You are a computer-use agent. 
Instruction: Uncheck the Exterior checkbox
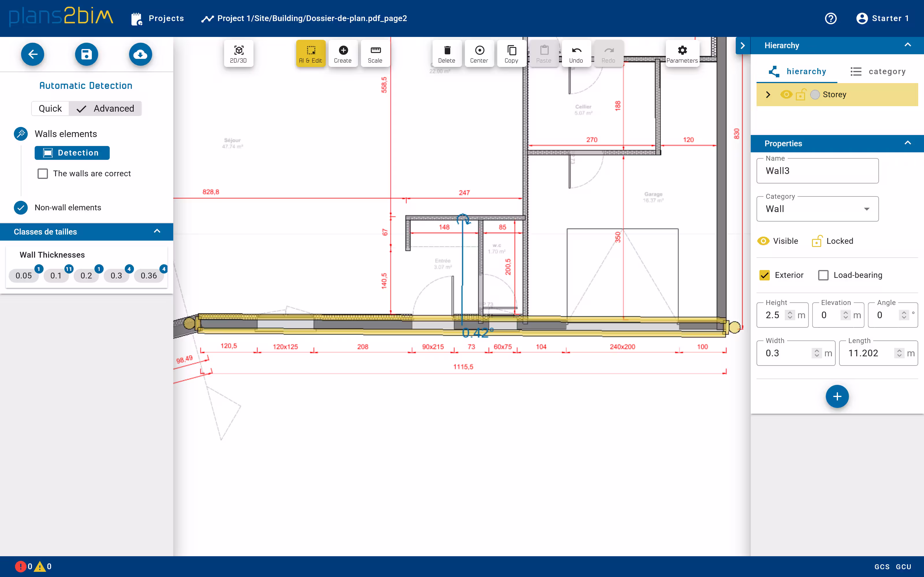(764, 275)
